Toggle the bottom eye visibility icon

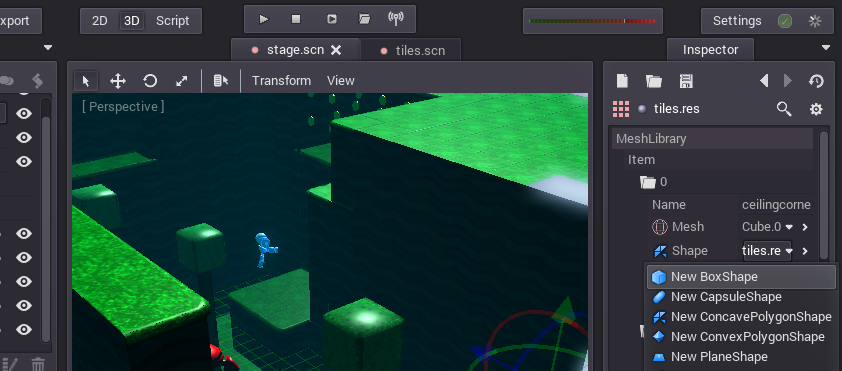(24, 329)
